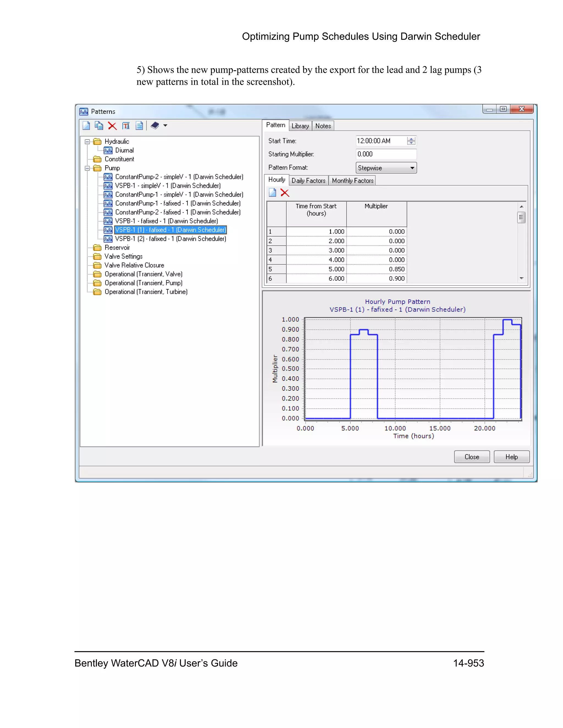Click the Report toolbar icon
The image size is (563, 728).
[139, 126]
